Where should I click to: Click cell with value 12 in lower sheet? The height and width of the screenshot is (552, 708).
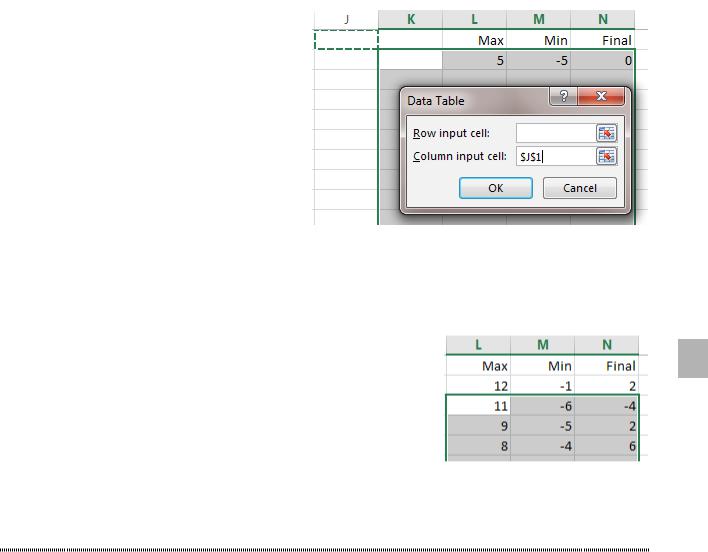point(478,385)
